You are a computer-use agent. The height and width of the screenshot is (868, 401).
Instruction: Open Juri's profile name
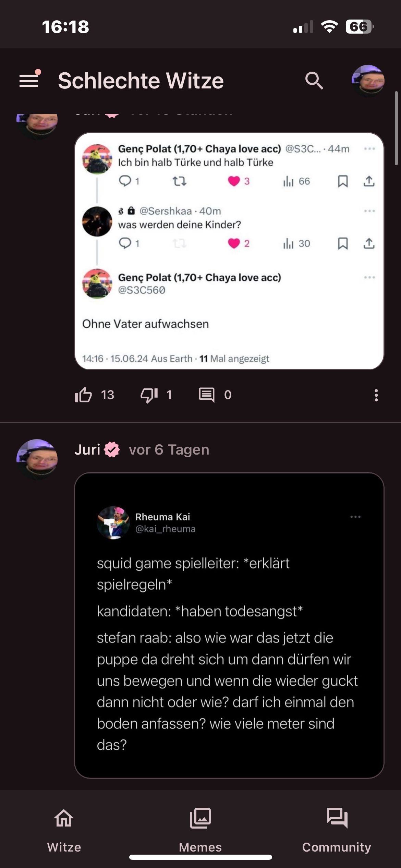click(87, 449)
